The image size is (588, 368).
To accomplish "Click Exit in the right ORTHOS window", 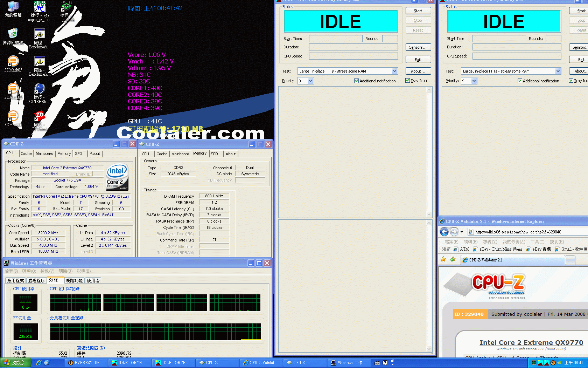I will 579,60.
